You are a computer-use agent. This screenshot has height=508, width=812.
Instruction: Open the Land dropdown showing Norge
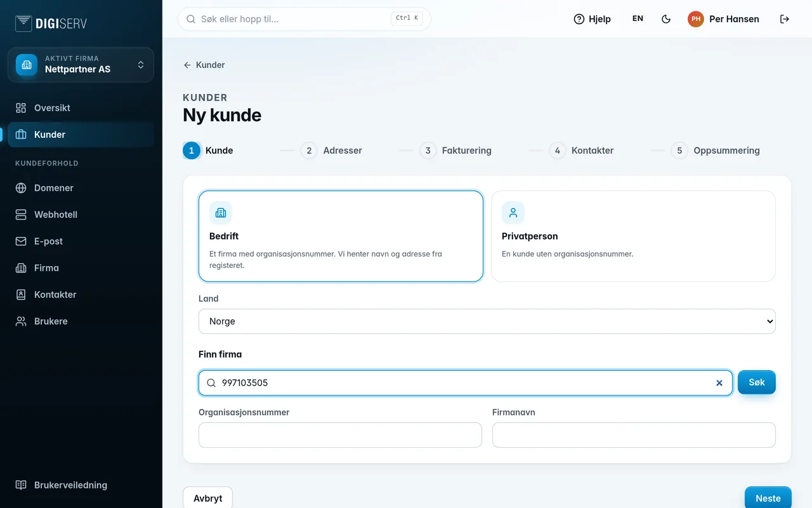coord(487,321)
